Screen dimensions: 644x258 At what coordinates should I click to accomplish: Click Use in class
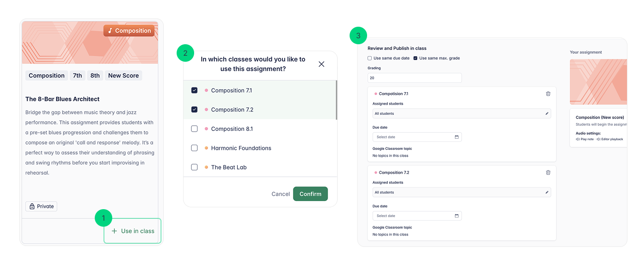(133, 231)
